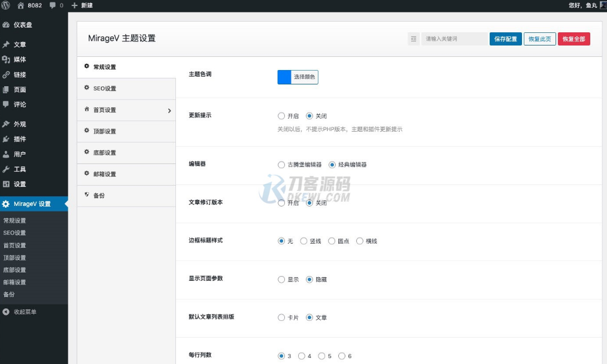
Task: Expand the 首页设置 chevron arrow
Action: coord(169,111)
